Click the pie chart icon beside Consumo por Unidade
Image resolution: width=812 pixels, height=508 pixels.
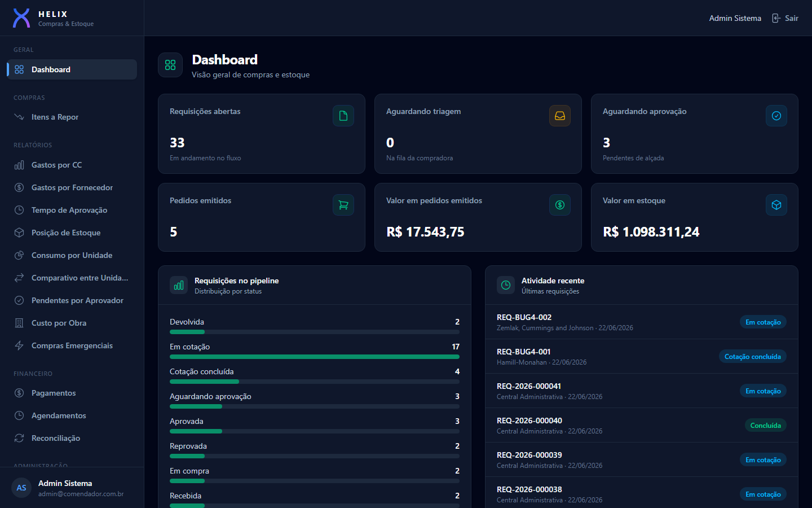coord(19,255)
